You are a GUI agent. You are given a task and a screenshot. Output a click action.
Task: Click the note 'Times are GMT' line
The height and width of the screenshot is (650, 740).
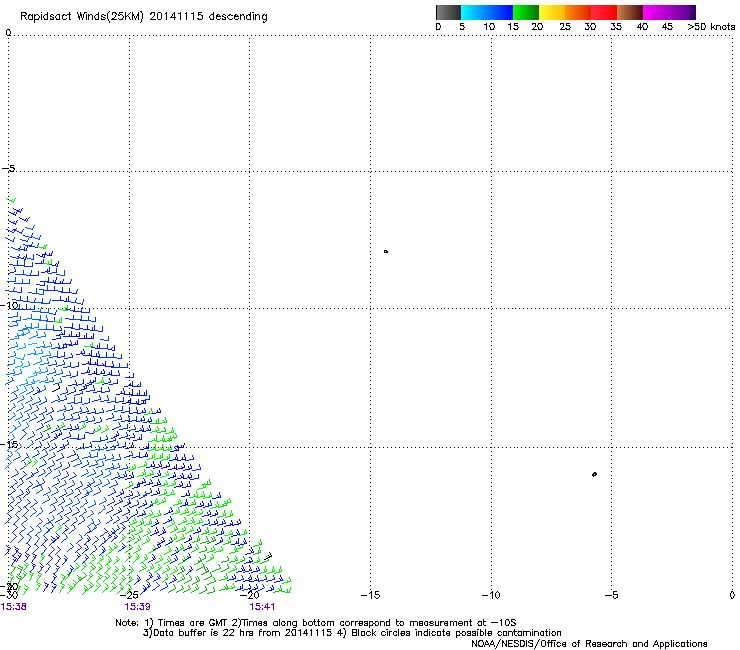[316, 623]
